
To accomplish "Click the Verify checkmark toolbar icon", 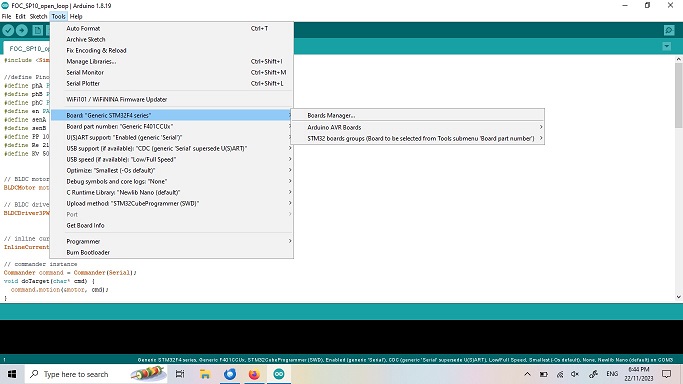I will pos(8,30).
